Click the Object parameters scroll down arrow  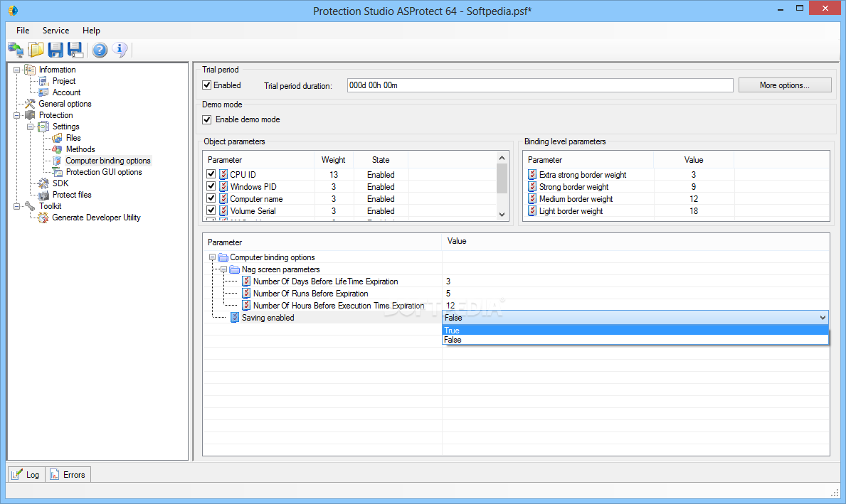(502, 215)
